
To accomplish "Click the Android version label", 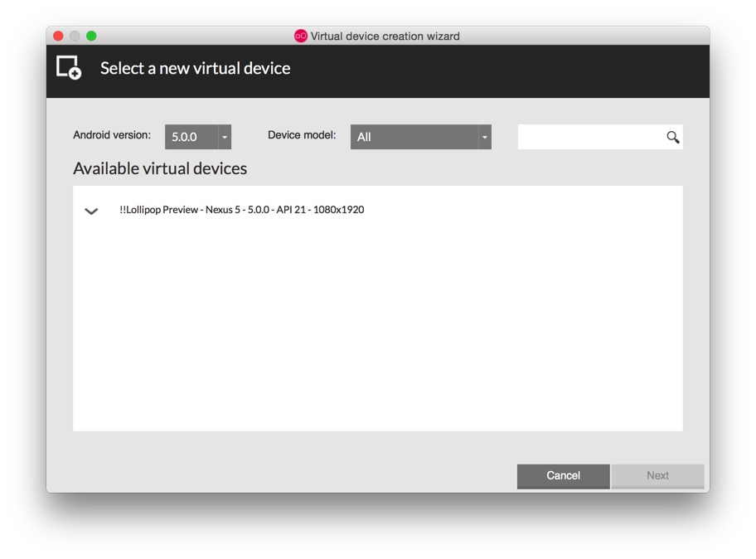I will pos(112,135).
